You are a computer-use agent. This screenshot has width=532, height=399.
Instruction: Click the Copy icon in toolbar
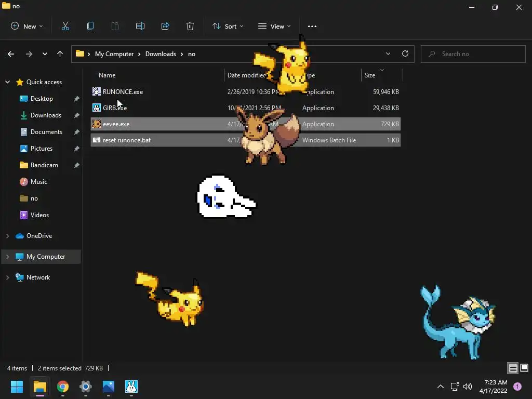[x=90, y=26]
